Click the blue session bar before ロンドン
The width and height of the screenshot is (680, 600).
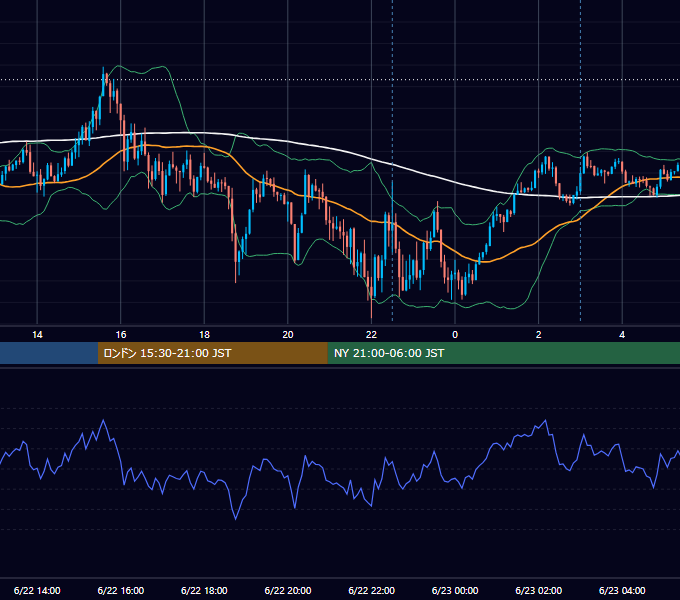click(x=49, y=353)
